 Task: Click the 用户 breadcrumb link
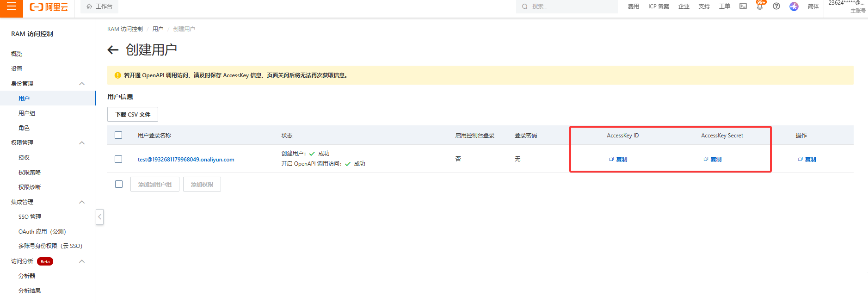[158, 29]
